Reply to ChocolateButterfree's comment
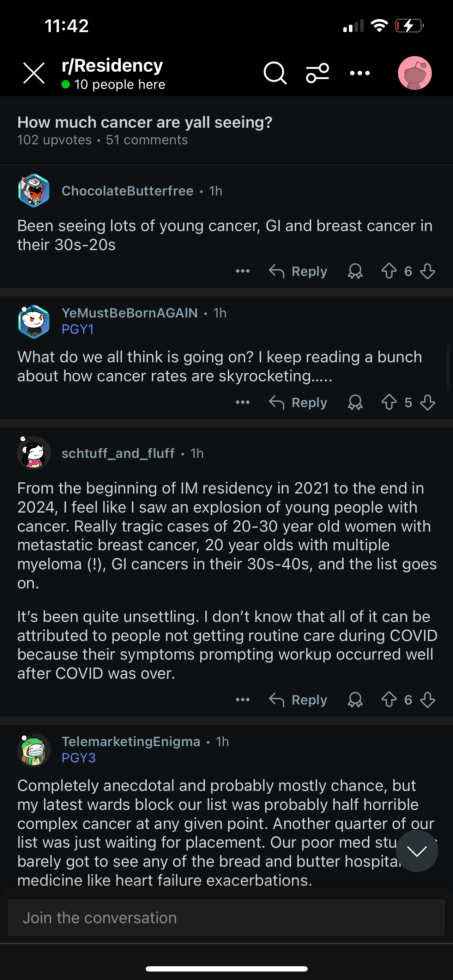453x980 pixels. [x=298, y=271]
